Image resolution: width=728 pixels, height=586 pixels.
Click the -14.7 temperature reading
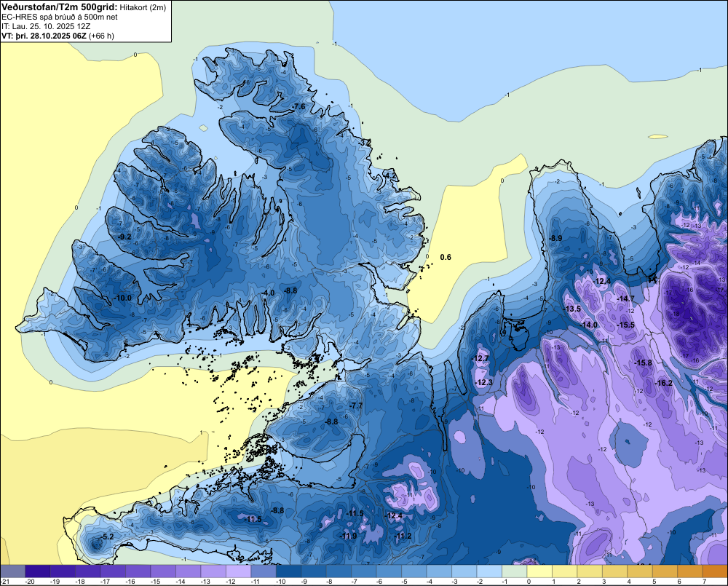(626, 298)
